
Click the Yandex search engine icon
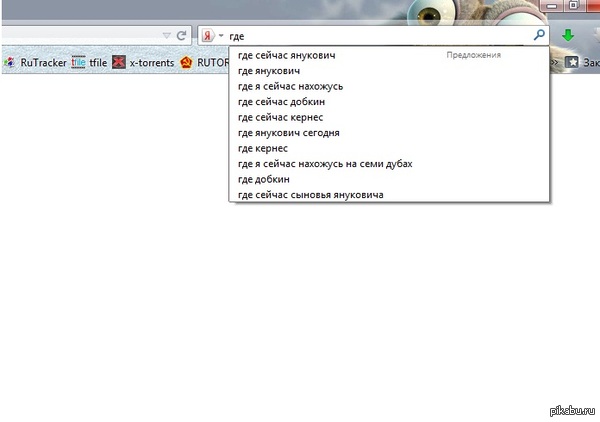208,35
